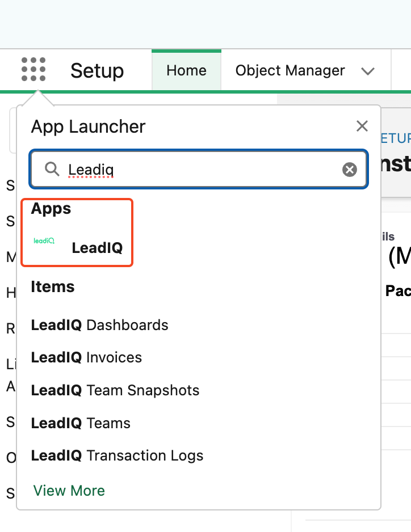
Task: Switch to the Home tab
Action: click(186, 70)
